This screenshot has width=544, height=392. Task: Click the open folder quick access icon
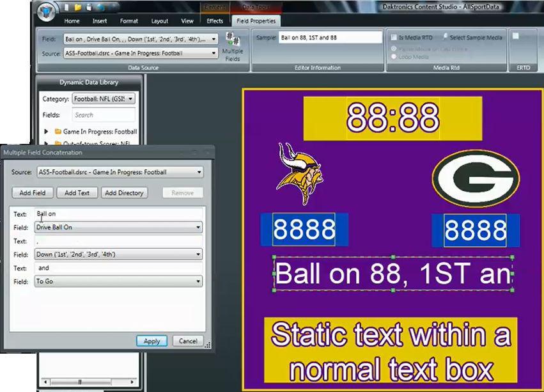point(77,8)
